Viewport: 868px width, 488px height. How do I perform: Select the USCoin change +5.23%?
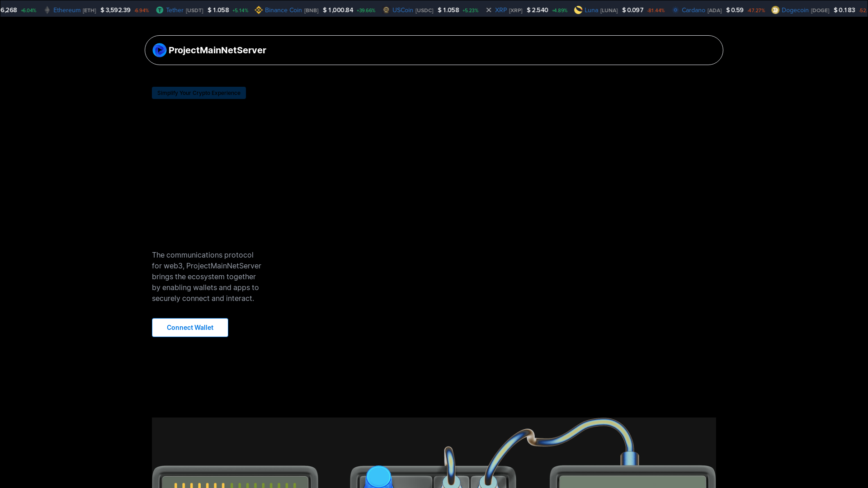[470, 10]
